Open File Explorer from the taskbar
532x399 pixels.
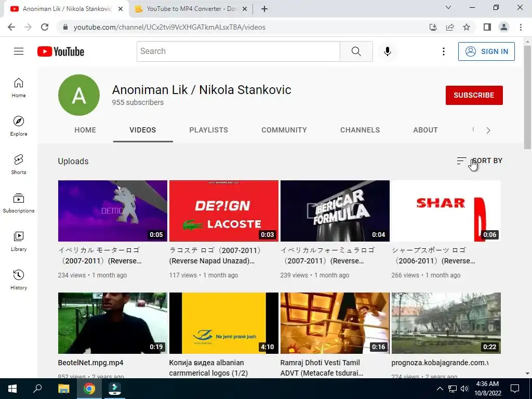(x=63, y=389)
